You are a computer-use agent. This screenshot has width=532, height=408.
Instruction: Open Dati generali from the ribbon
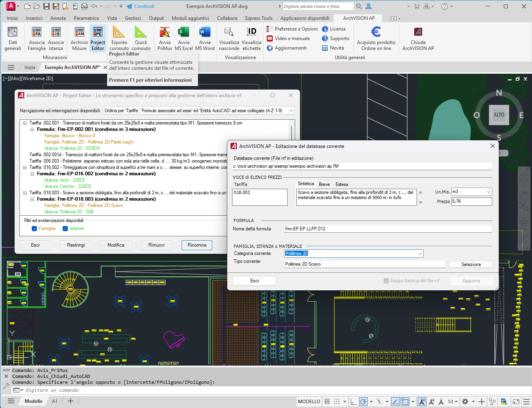pos(13,38)
